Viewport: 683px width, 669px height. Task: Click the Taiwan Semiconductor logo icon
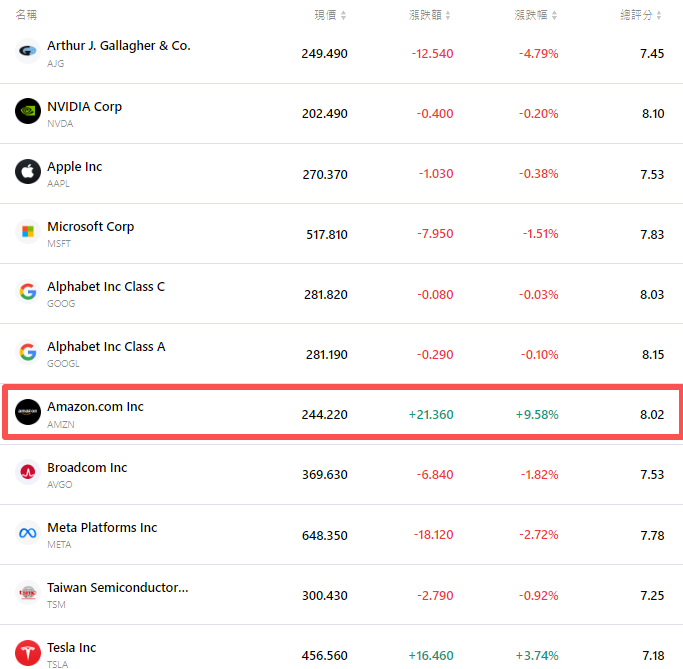(27, 592)
